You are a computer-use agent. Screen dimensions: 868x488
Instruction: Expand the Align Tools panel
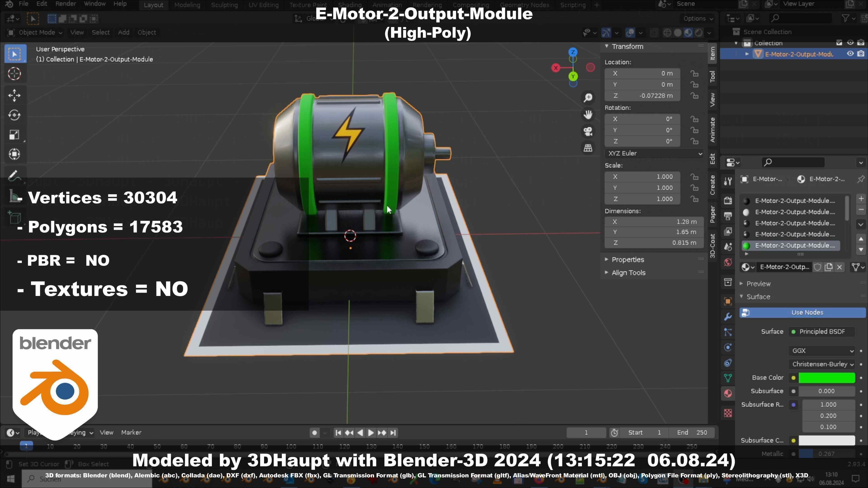point(628,273)
